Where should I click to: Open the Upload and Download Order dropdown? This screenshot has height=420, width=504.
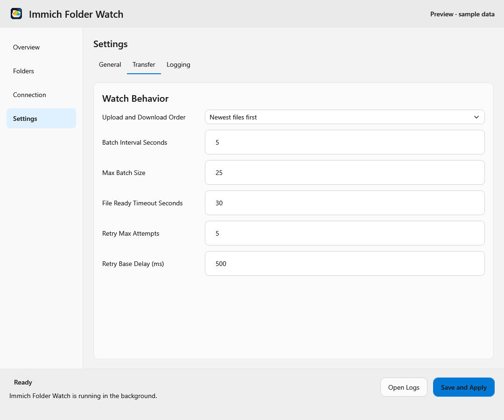point(344,117)
